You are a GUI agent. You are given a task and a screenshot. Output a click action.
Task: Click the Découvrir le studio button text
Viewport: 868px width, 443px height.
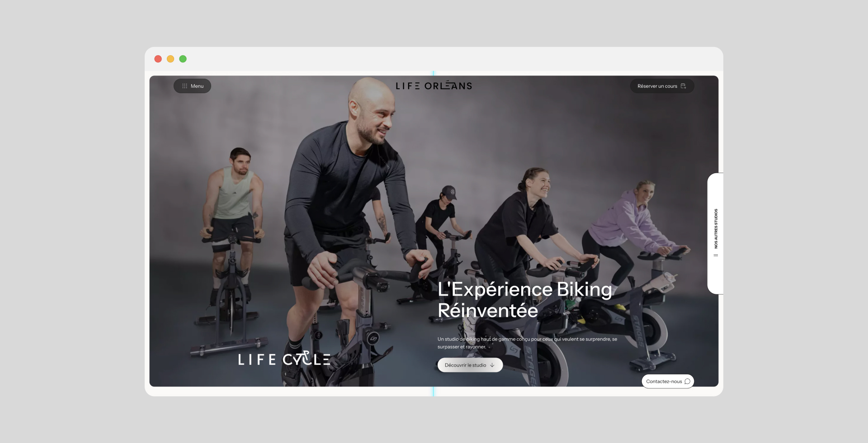click(x=465, y=365)
